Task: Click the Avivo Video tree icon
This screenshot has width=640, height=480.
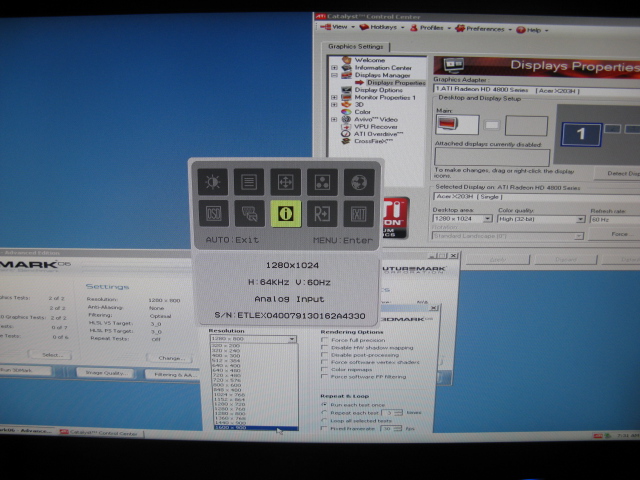Action: (x=347, y=119)
